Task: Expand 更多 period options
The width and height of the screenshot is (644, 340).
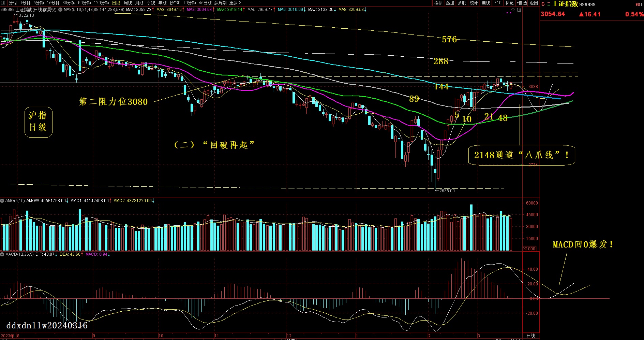Action: click(x=235, y=3)
